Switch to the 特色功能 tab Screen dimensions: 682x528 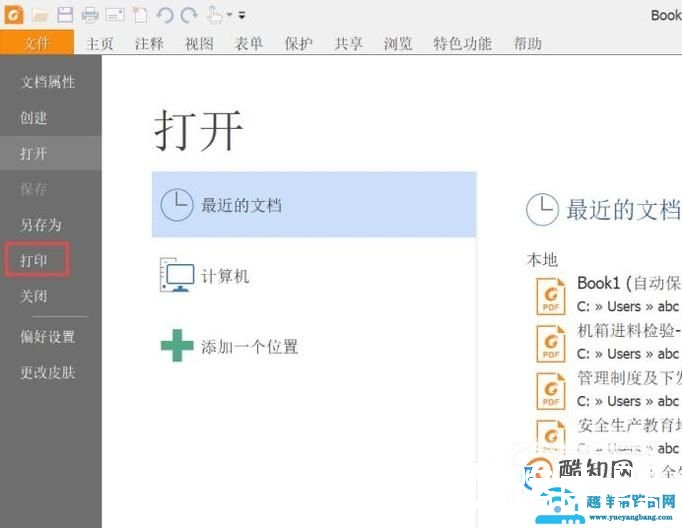pos(462,43)
